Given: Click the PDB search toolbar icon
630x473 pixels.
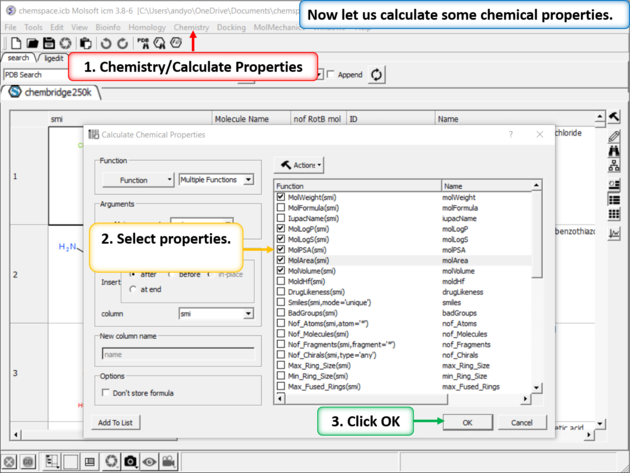Looking at the screenshot, I should [x=143, y=44].
